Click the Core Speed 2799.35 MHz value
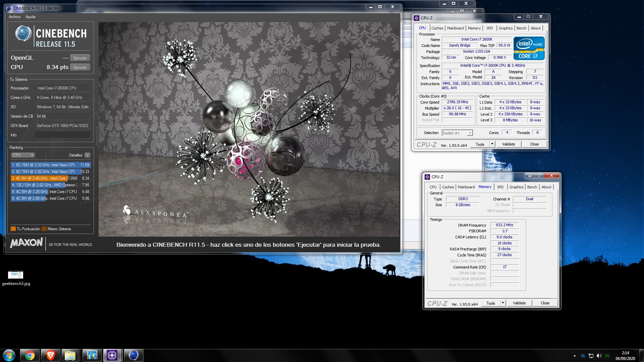Screen dimensions: 644x362 [458, 102]
